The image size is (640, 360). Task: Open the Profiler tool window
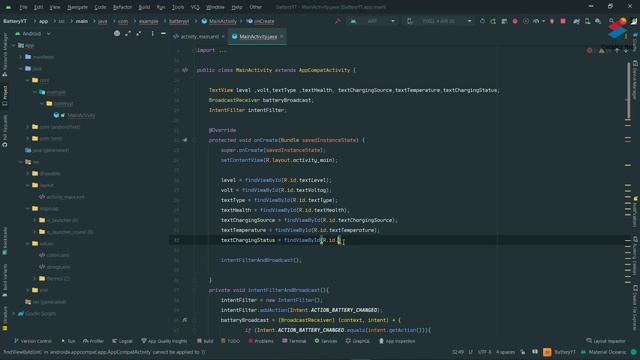point(93,341)
